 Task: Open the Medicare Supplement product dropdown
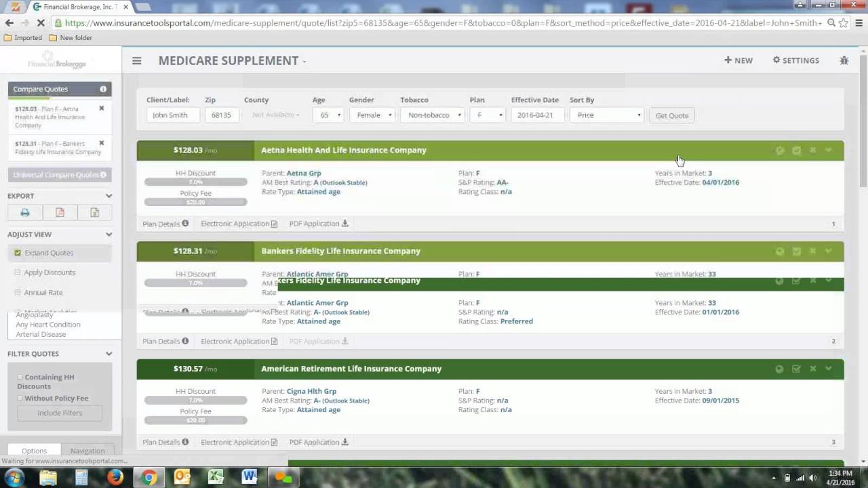tap(233, 60)
